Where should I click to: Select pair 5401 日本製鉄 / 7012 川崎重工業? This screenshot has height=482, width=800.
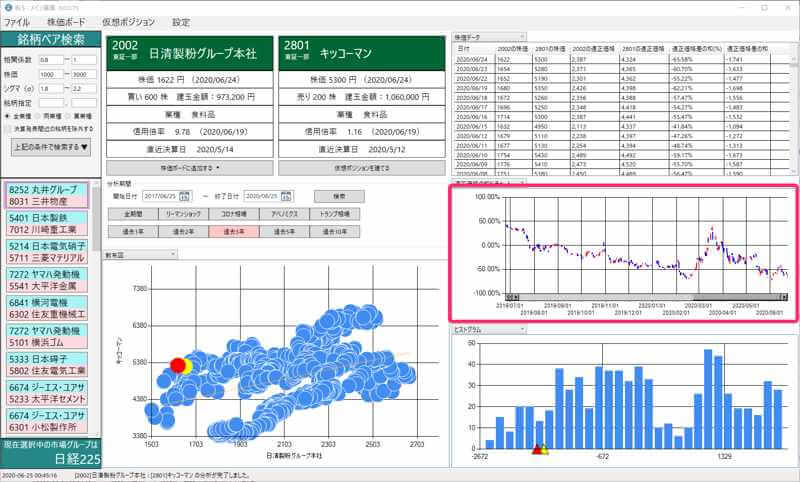(47, 223)
